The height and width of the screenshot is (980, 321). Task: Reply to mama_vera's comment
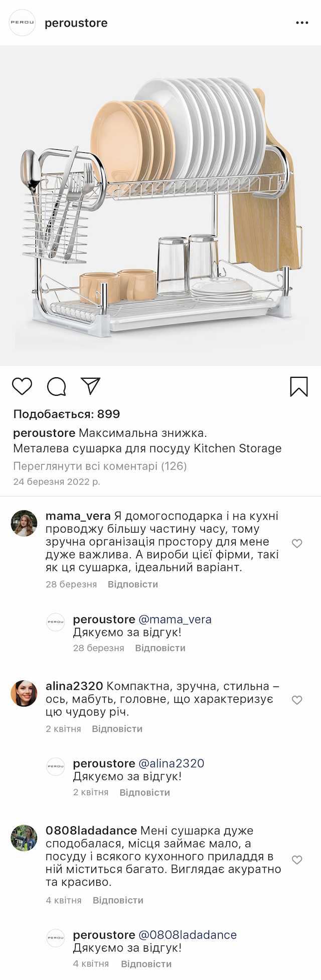pyautogui.click(x=133, y=584)
